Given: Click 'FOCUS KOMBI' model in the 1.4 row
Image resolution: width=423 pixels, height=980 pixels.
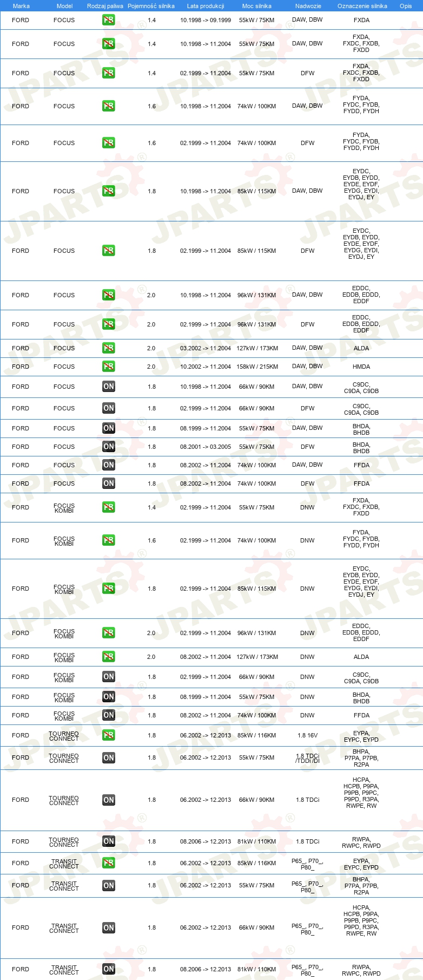Looking at the screenshot, I should coord(64,508).
